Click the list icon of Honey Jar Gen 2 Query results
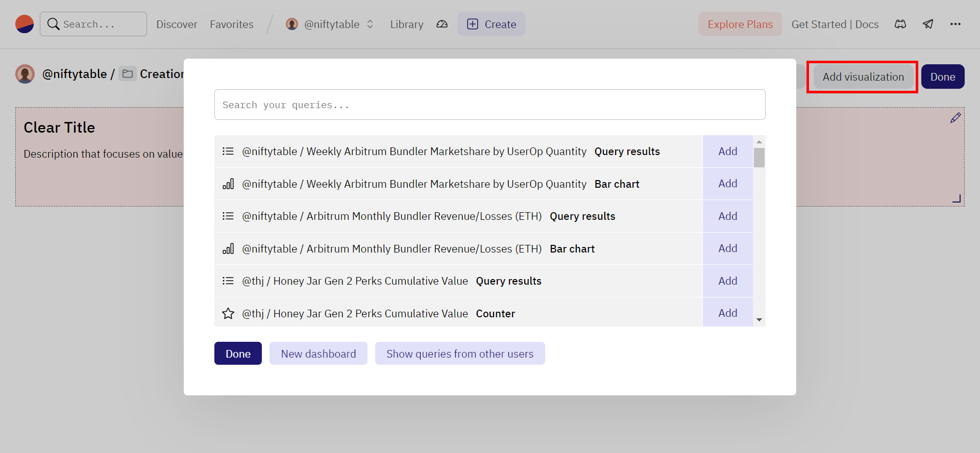This screenshot has width=980, height=453. pos(228,281)
